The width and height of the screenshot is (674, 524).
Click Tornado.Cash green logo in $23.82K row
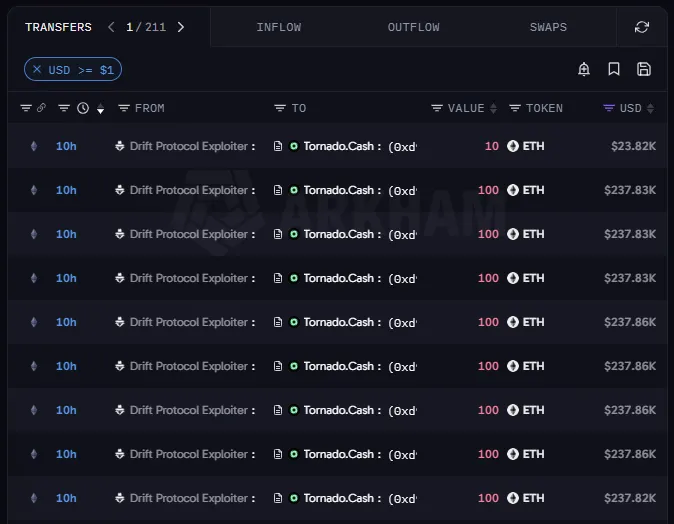(x=294, y=146)
